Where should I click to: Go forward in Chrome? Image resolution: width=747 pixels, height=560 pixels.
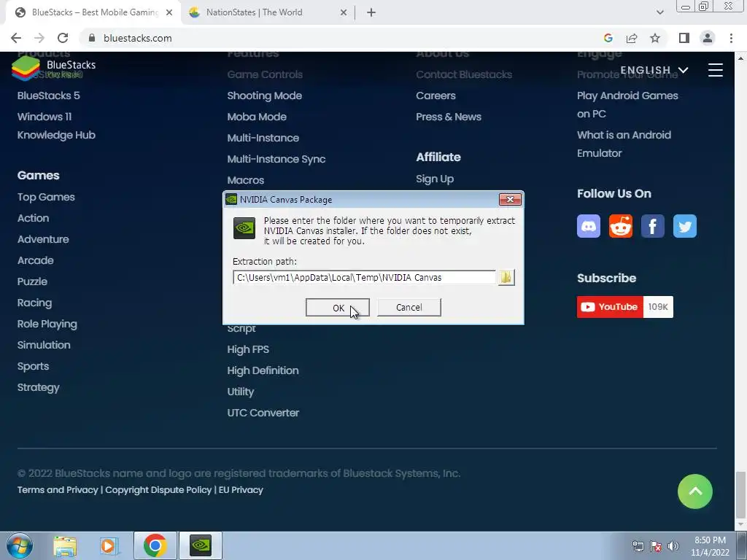pos(39,38)
